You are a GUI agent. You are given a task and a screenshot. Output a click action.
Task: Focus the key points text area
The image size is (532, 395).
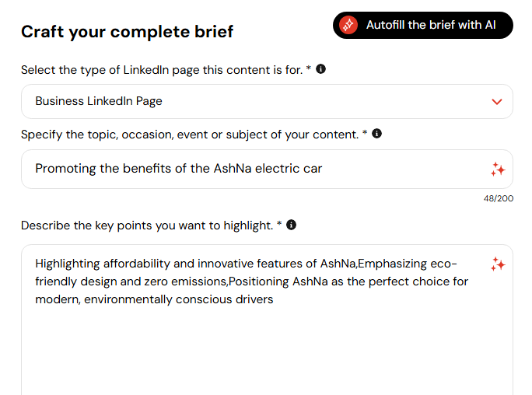tap(267, 320)
